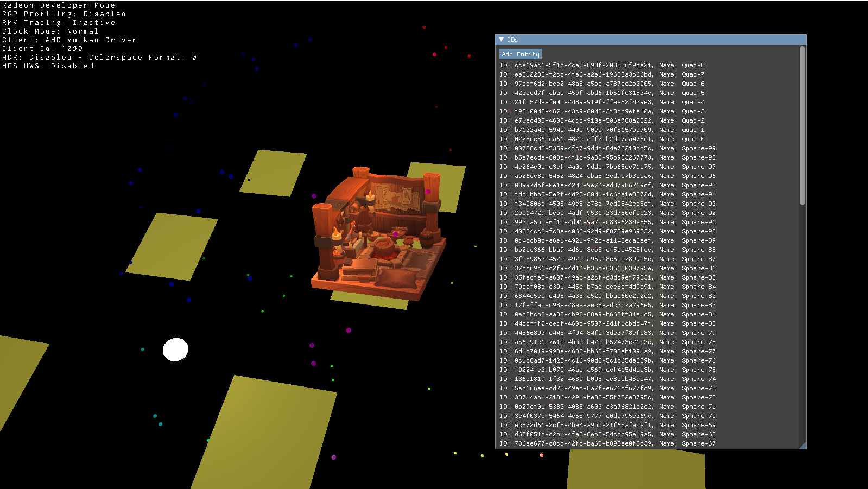The width and height of the screenshot is (868, 489).
Task: Select the row named Sphere-70
Action: (608, 416)
